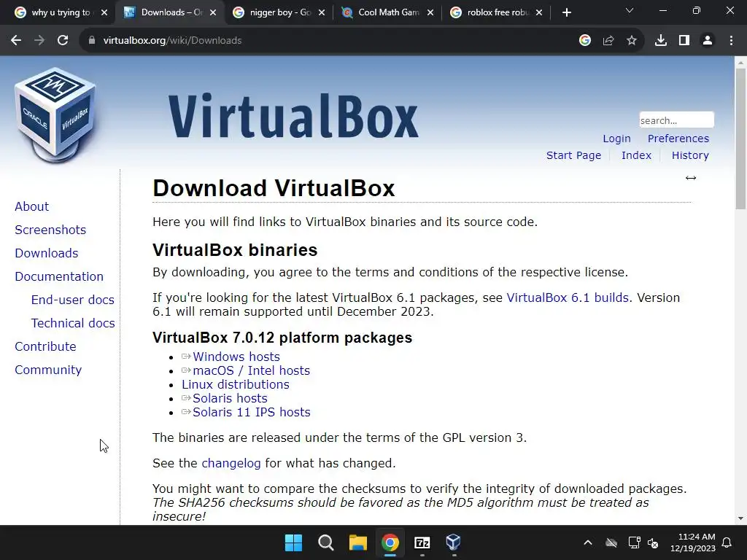This screenshot has height=560, width=747.
Task: Close the Downloads tab
Action: click(213, 13)
